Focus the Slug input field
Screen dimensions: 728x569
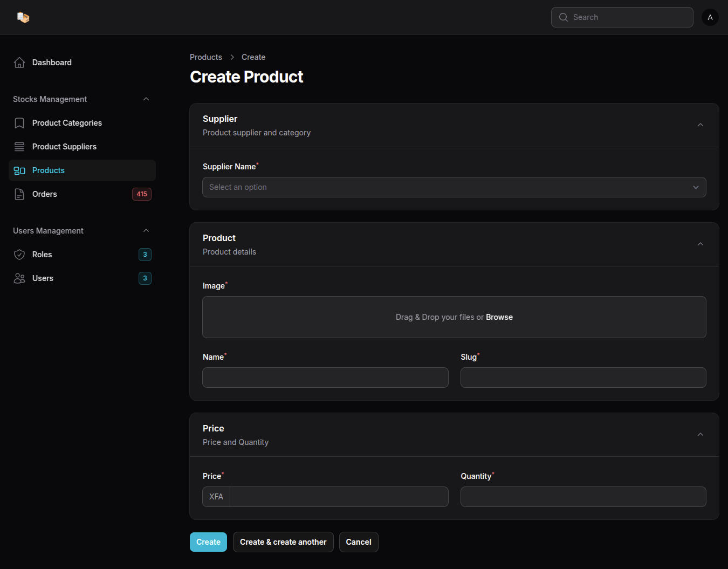(583, 378)
